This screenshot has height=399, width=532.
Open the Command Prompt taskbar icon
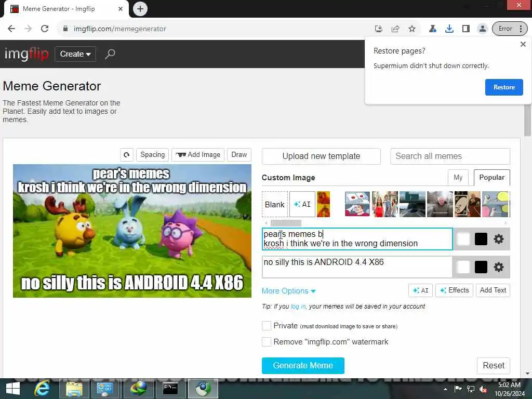tap(170, 389)
